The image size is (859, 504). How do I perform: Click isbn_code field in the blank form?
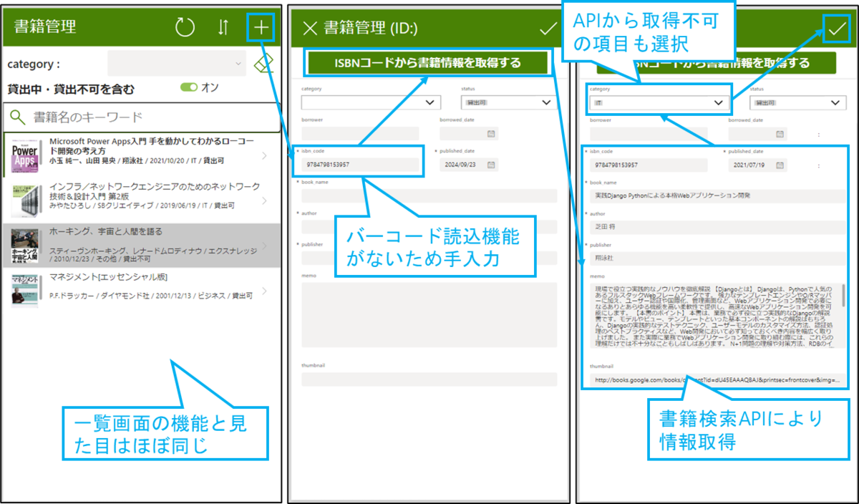coord(360,165)
